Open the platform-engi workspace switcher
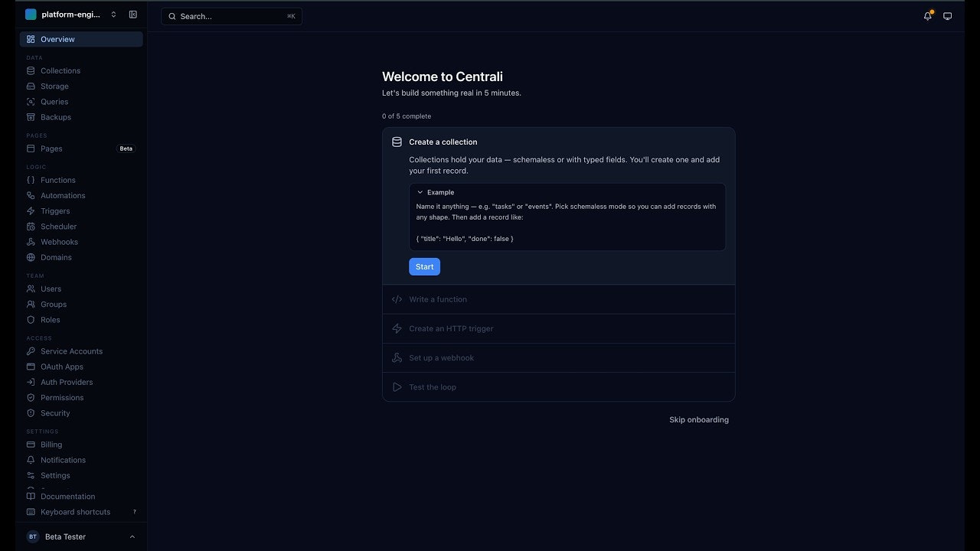 71,15
